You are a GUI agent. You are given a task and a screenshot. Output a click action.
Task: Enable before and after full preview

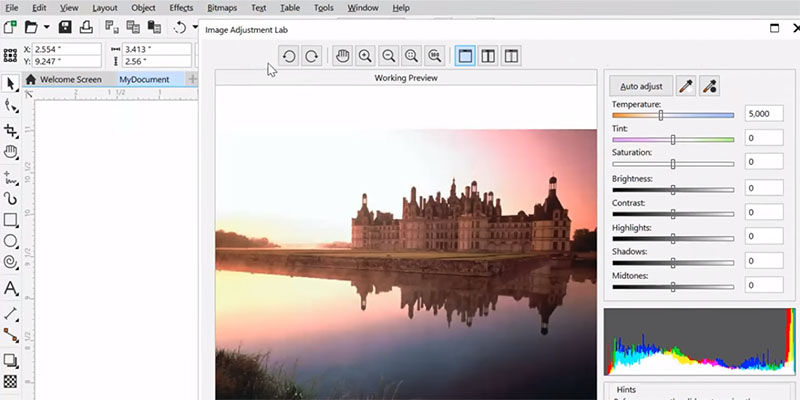[488, 57]
